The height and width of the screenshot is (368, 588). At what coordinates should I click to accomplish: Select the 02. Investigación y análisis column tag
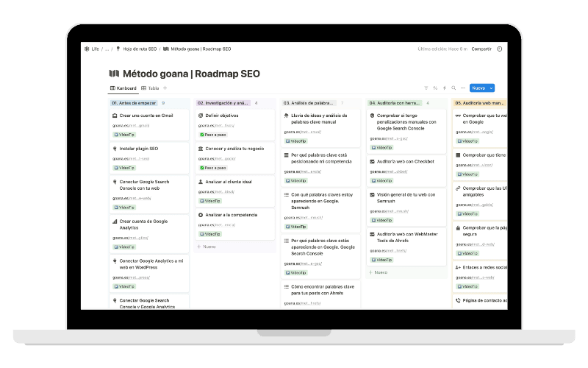[x=223, y=103]
